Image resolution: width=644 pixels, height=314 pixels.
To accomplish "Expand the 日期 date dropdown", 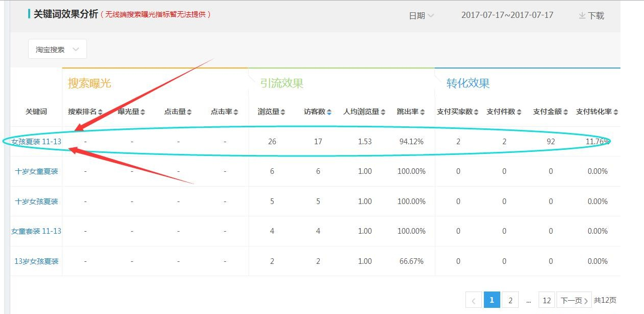I will 421,16.
